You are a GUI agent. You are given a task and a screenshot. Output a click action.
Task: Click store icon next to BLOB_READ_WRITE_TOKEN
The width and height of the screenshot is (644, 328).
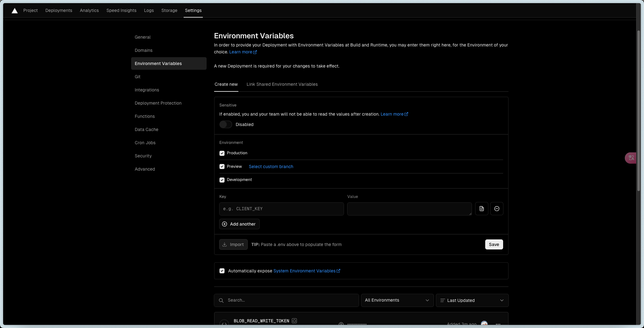[294, 321]
